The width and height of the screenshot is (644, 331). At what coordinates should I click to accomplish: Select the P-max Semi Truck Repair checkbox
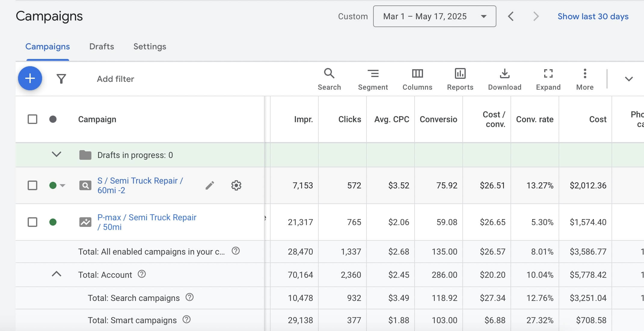pyautogui.click(x=32, y=222)
